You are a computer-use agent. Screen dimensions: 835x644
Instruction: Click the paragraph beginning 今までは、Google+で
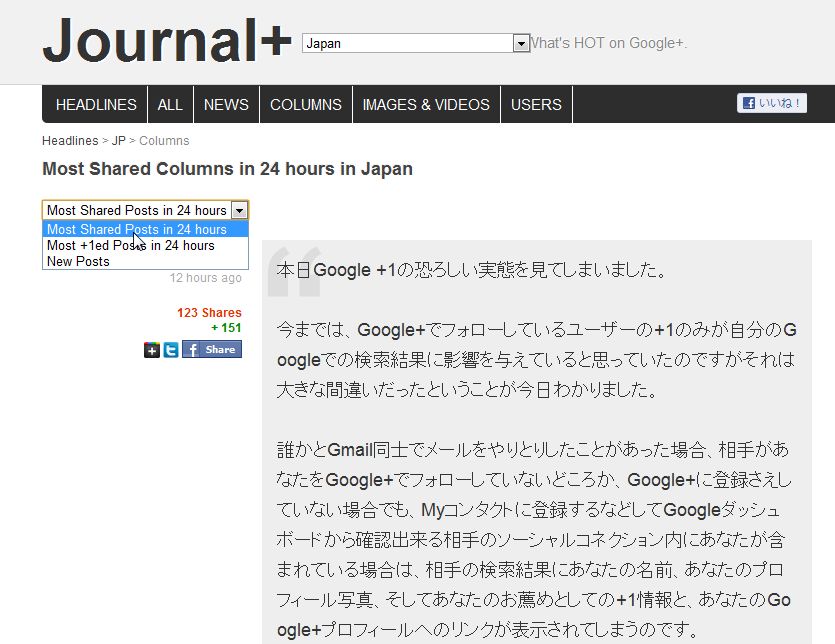tap(536, 360)
